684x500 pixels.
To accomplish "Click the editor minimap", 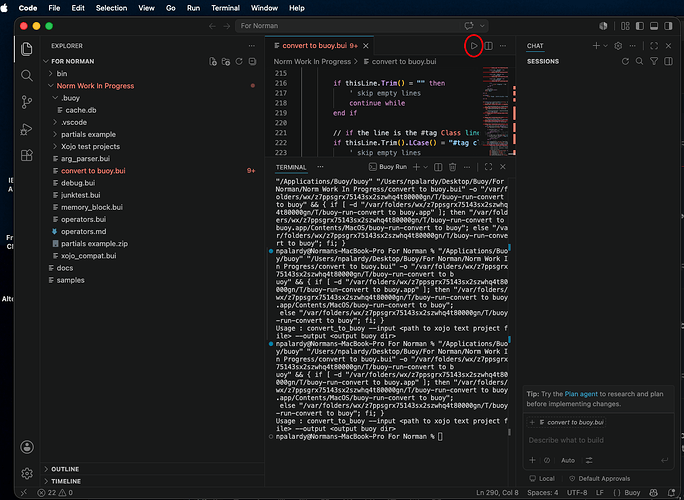I will (x=496, y=111).
